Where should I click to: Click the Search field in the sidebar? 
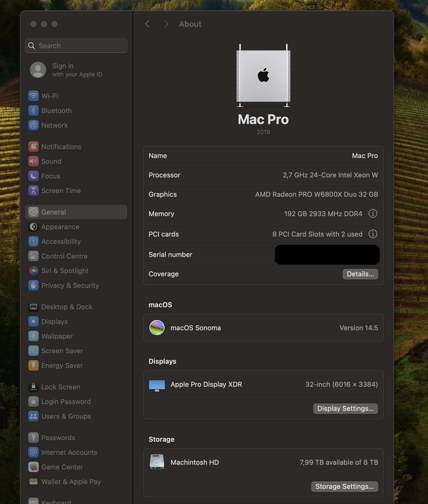click(76, 46)
